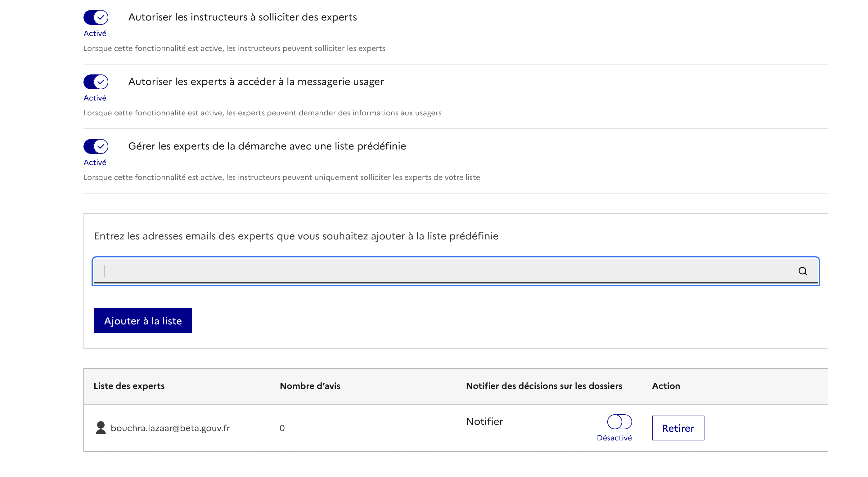Click the 'Action' column header

pyautogui.click(x=665, y=386)
